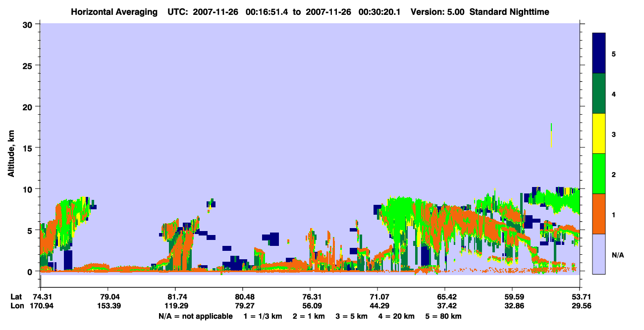Click the 'Lat' row label
Image resolution: width=644 pixels, height=330 pixels.
(16, 297)
